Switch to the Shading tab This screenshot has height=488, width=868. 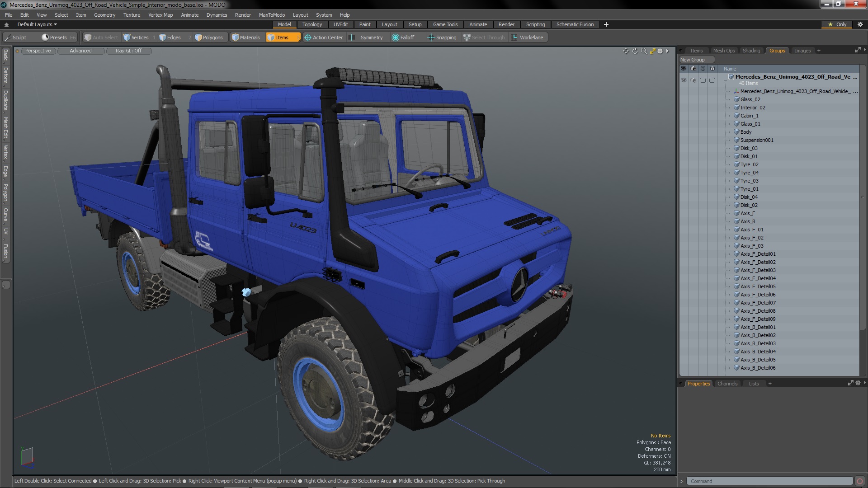point(751,51)
